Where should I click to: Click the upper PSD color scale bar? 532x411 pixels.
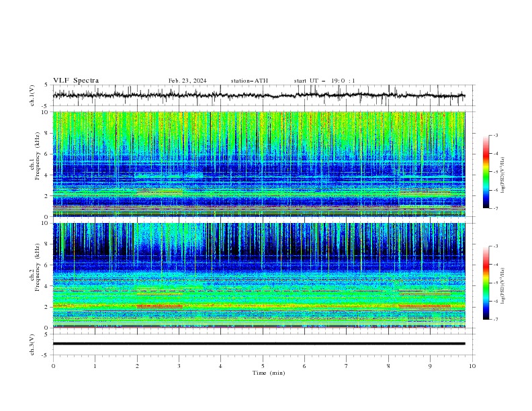(x=486, y=172)
